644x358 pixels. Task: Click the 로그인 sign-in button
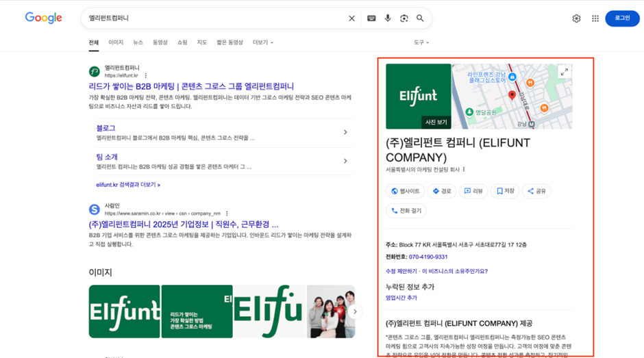pyautogui.click(x=621, y=18)
